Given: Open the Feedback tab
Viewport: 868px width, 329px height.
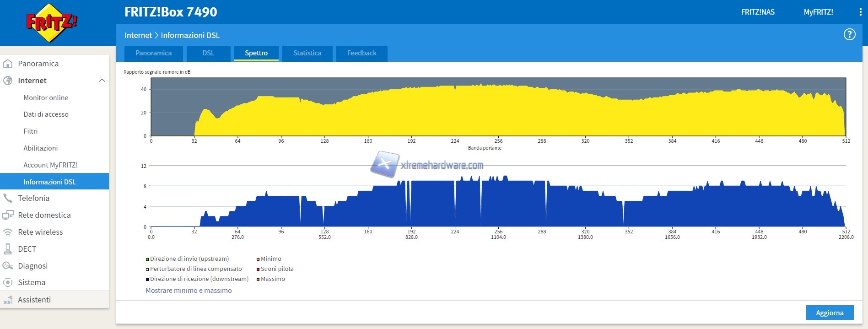Looking at the screenshot, I should [x=361, y=53].
